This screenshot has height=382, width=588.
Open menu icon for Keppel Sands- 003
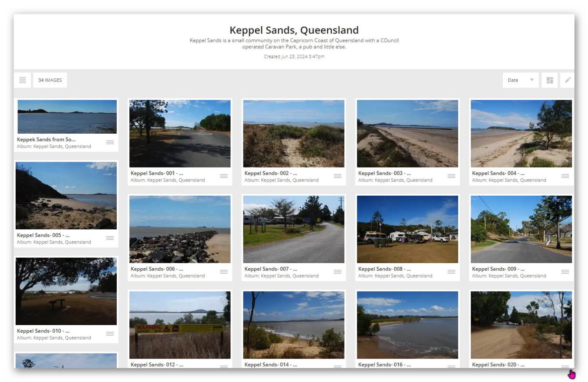pyautogui.click(x=451, y=176)
